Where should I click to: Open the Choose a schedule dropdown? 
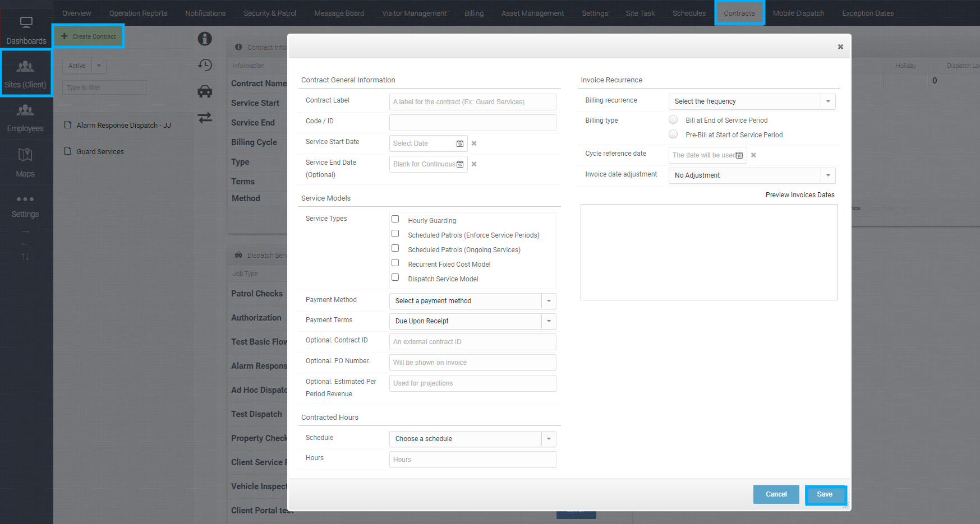(x=548, y=439)
